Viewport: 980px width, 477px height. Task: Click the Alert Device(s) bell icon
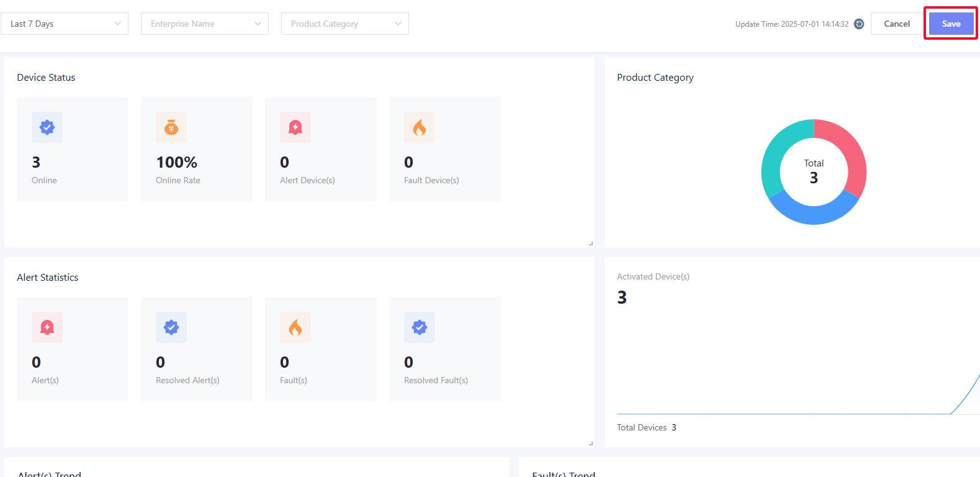click(295, 127)
